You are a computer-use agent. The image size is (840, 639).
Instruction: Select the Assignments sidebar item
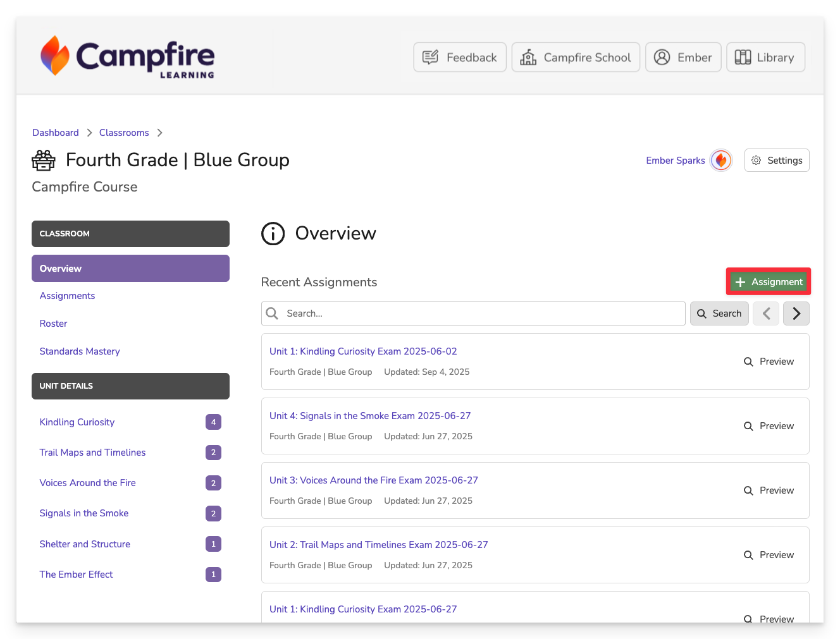[67, 296]
